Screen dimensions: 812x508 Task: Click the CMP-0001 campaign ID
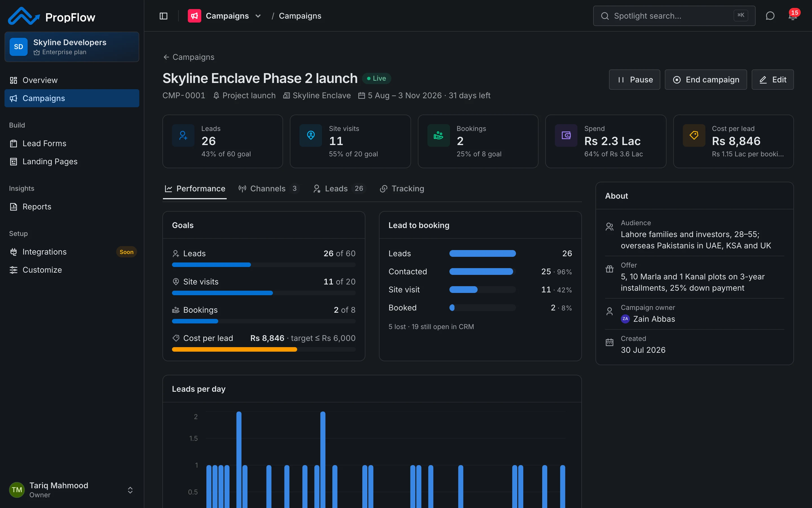[184, 96]
